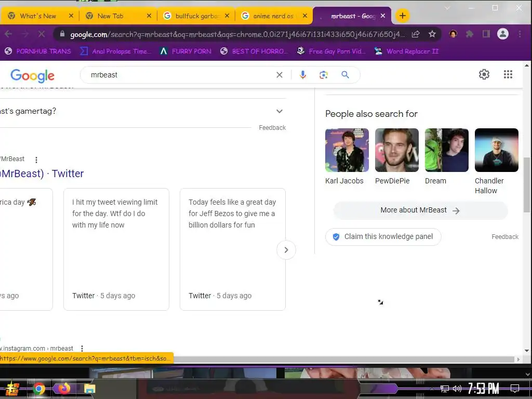Click Feedback under the questions list
The image size is (532, 399).
272,128
